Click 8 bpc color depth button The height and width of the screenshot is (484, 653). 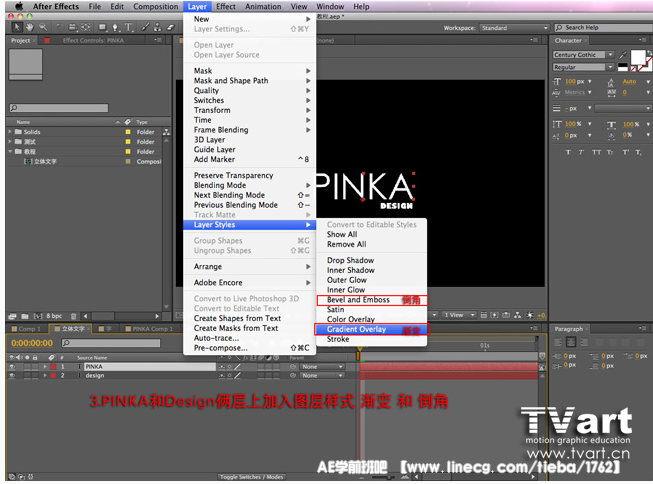point(54,316)
